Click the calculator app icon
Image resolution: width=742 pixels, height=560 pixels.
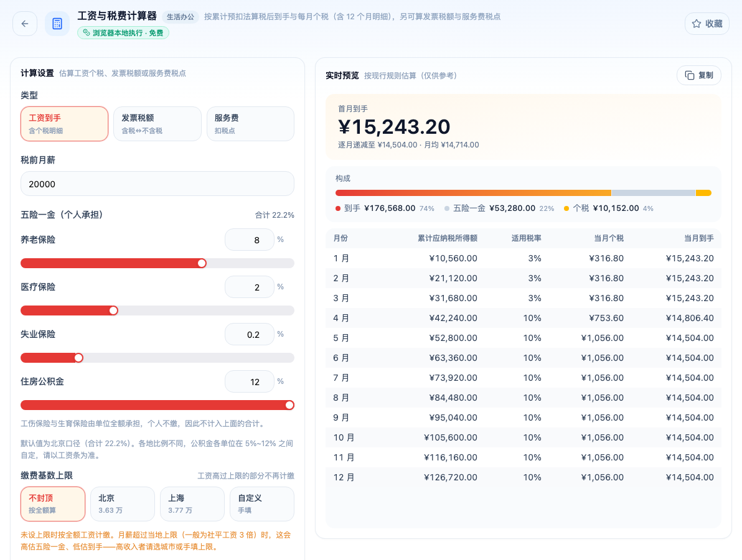(x=57, y=24)
